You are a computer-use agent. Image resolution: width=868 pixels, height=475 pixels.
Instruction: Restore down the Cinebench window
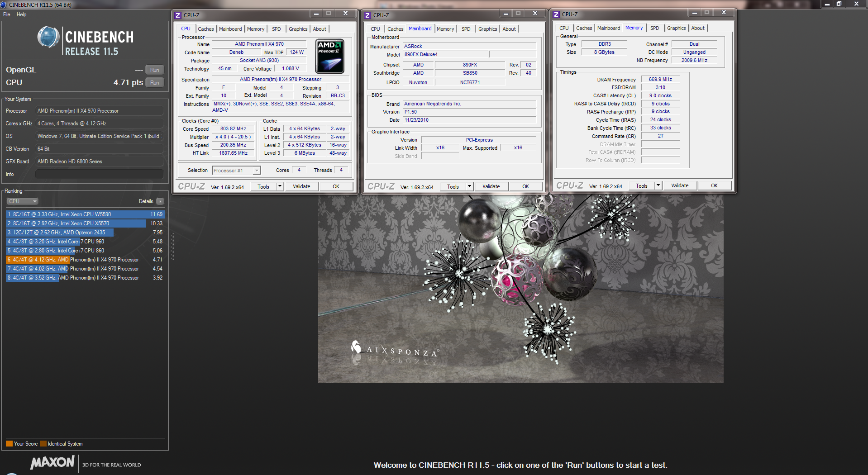(839, 4)
